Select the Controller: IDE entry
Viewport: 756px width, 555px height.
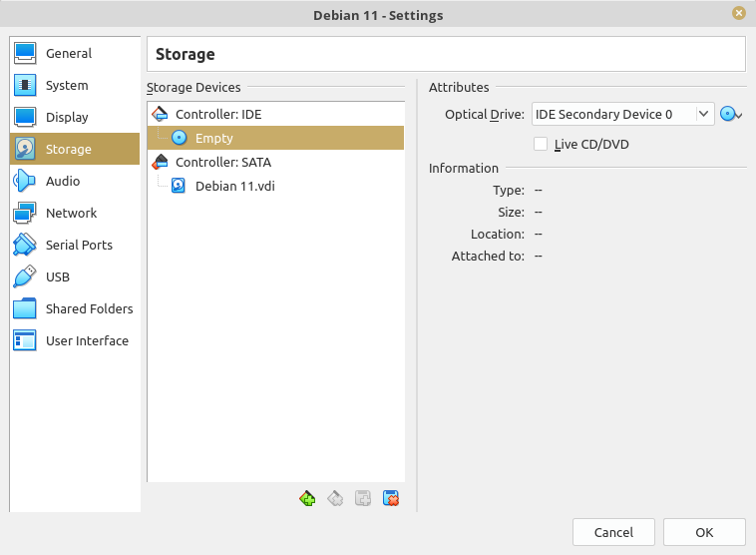(x=276, y=114)
